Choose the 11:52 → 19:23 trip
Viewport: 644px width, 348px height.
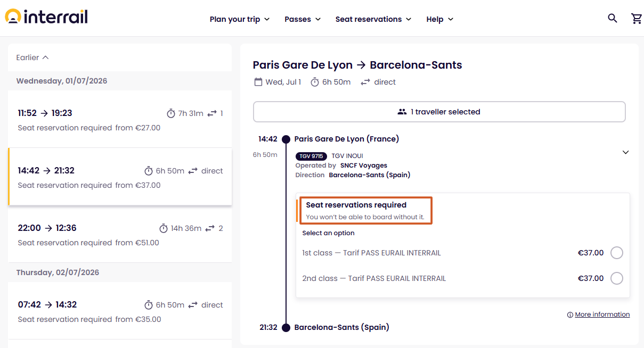point(120,119)
